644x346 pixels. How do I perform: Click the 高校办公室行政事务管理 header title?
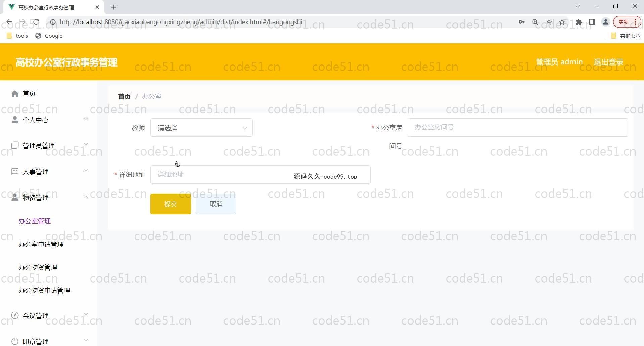click(66, 62)
